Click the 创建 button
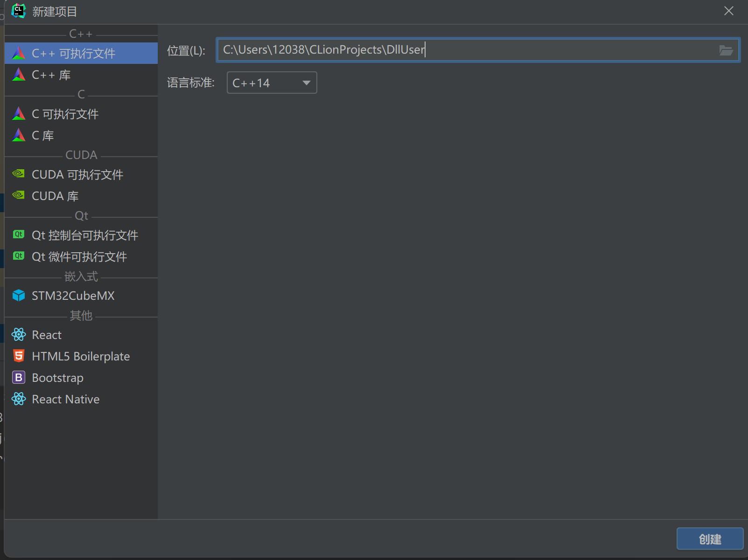 pos(710,539)
